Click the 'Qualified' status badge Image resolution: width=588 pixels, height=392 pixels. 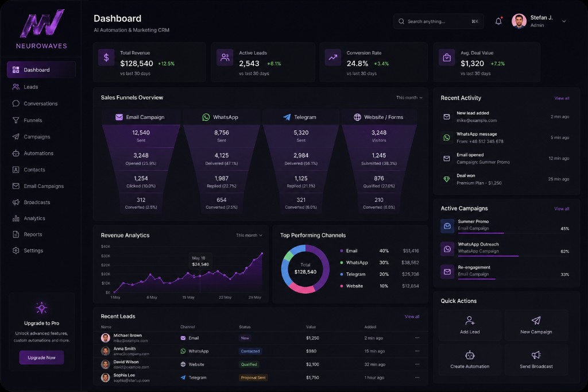(x=249, y=364)
